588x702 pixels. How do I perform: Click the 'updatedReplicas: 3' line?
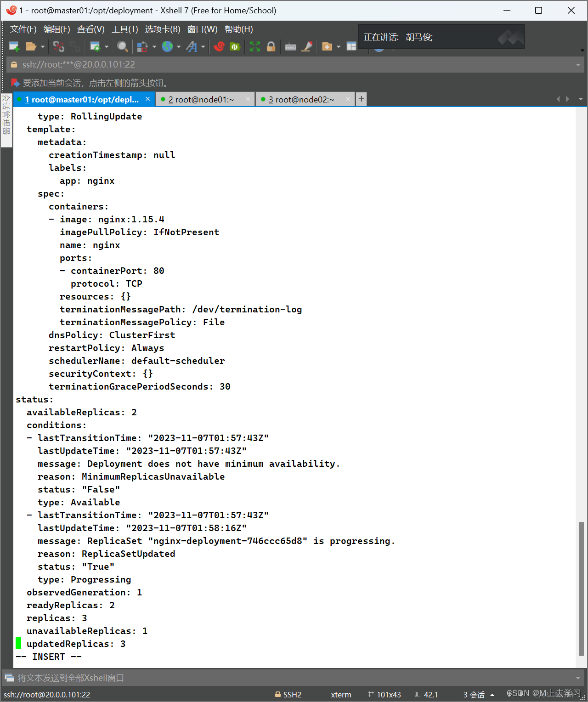tap(76, 644)
